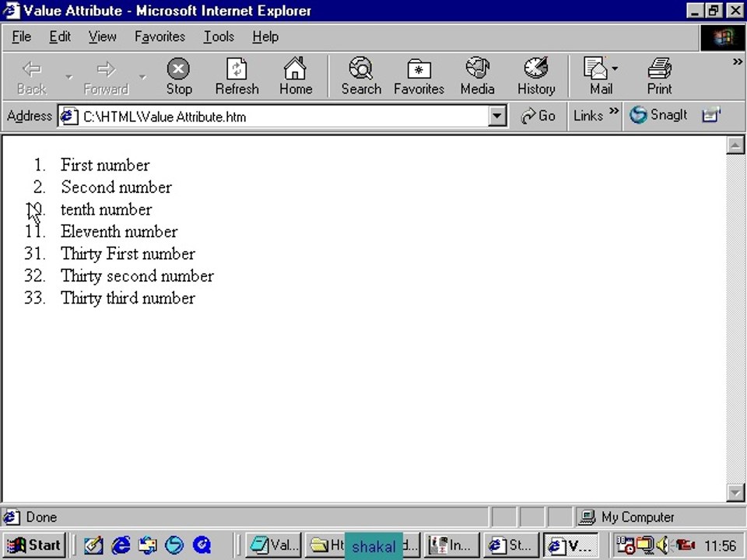Open the Favorites menu

[x=160, y=37]
